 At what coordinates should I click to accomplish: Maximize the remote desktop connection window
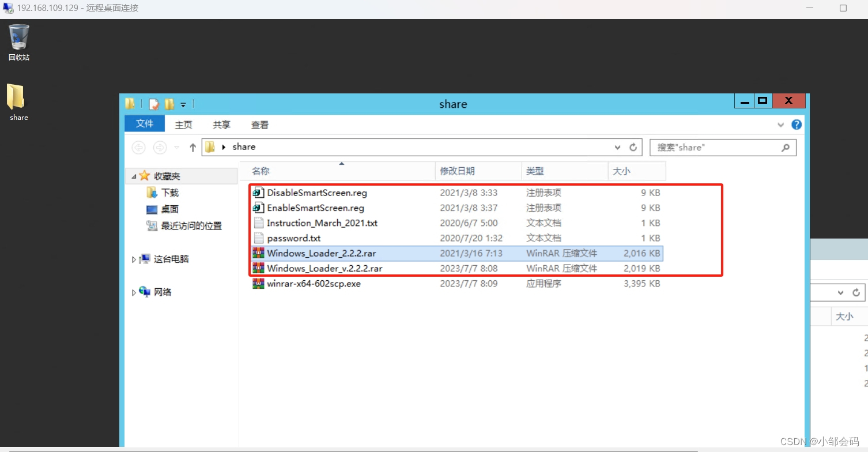[x=843, y=8]
